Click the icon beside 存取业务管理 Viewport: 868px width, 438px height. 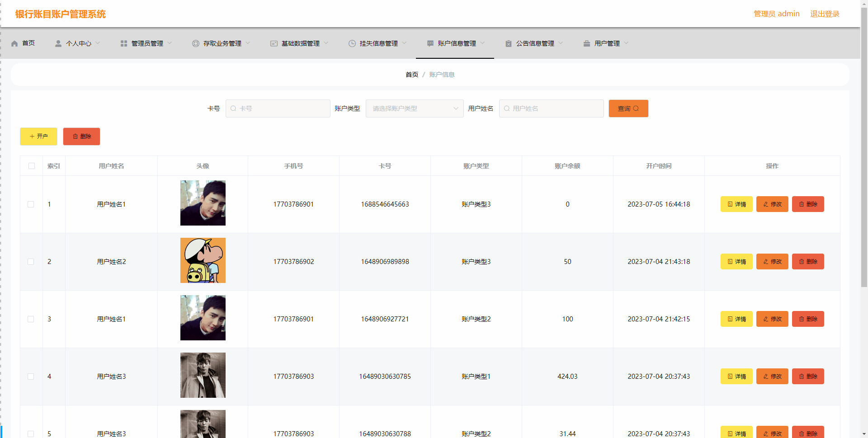(x=196, y=43)
